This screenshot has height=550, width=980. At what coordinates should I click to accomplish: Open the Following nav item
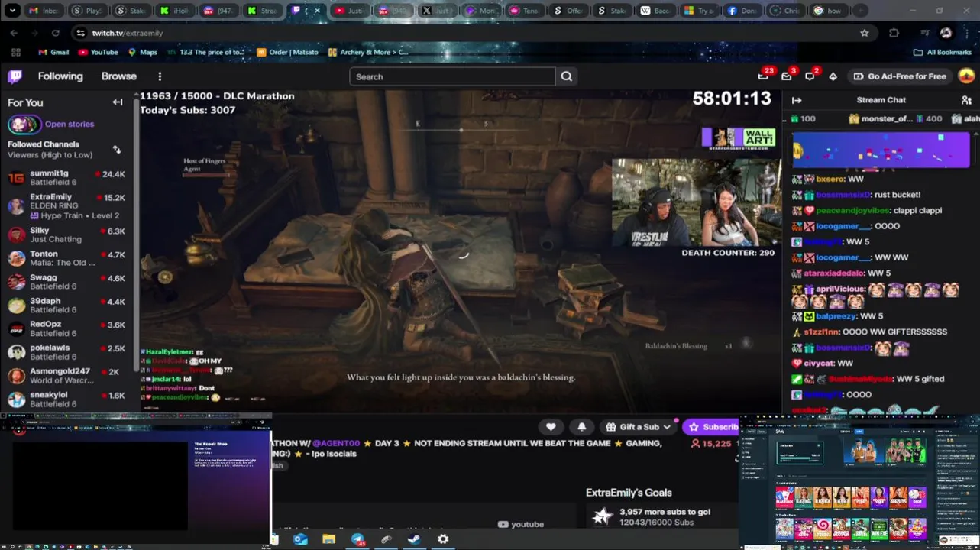click(60, 76)
